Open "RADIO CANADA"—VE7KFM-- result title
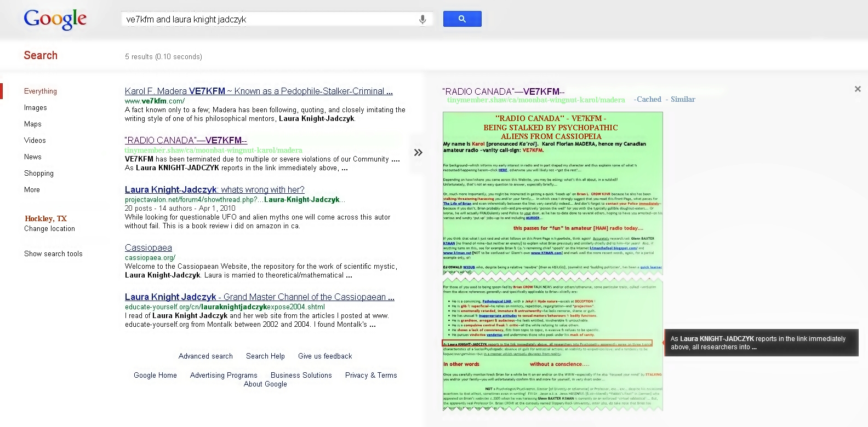The height and width of the screenshot is (427, 868). pos(186,140)
